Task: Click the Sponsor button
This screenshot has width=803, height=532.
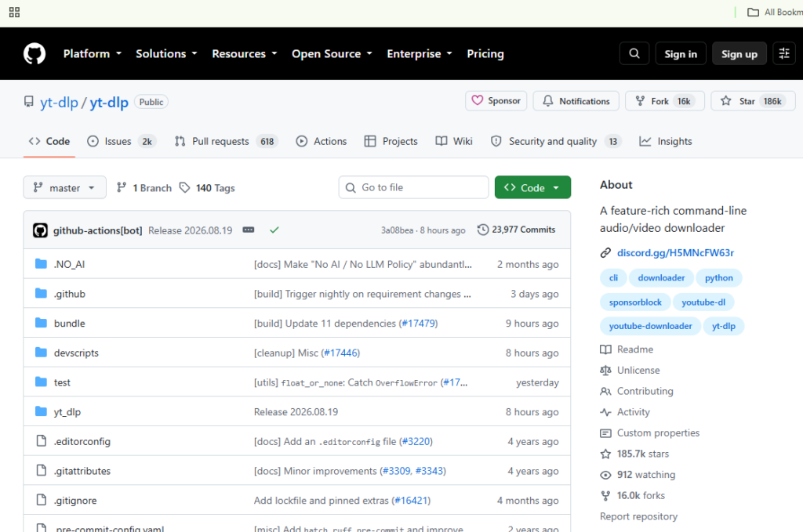Action: point(496,101)
